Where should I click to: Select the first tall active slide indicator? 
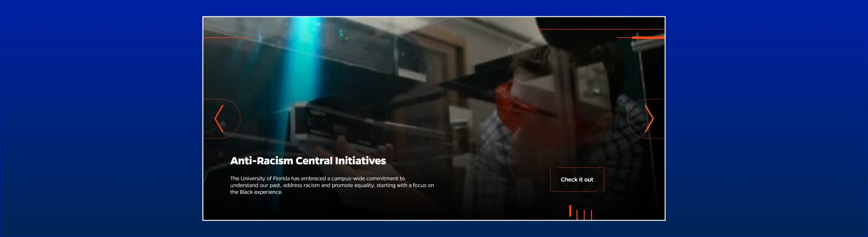click(x=570, y=211)
